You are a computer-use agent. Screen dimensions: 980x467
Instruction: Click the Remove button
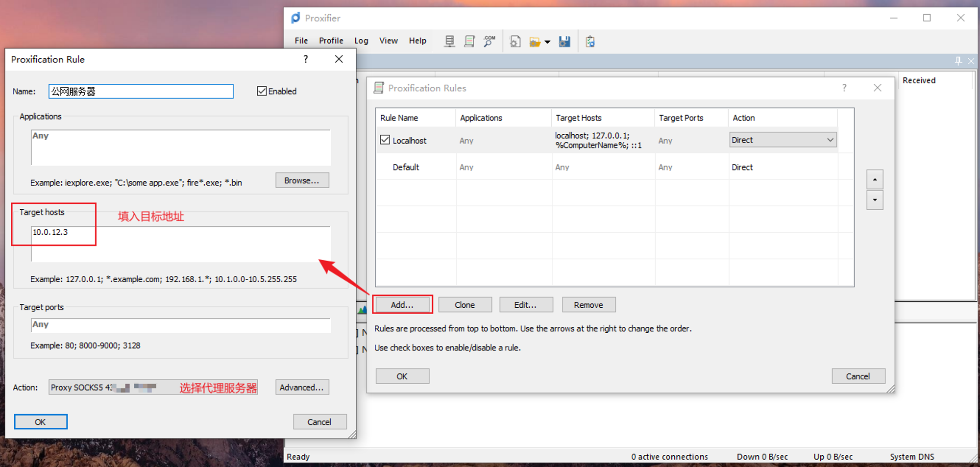[588, 305]
